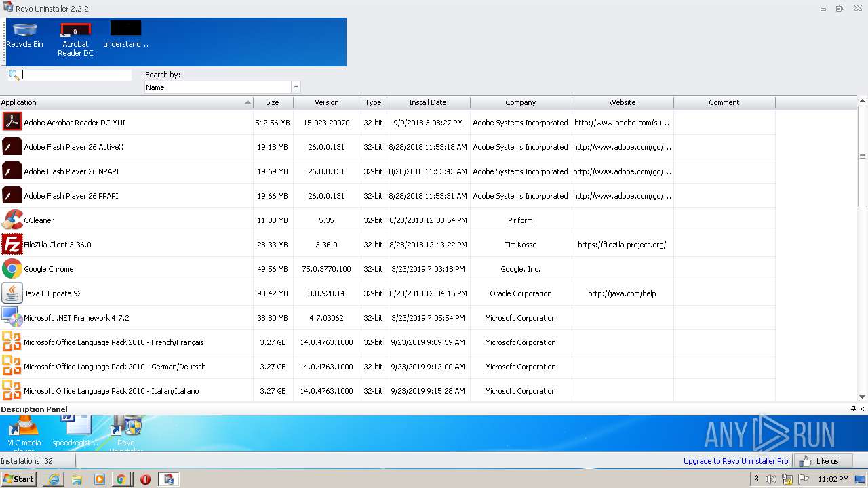
Task: Select the Adobe Flash Player 26 ActiveX icon
Action: point(12,147)
